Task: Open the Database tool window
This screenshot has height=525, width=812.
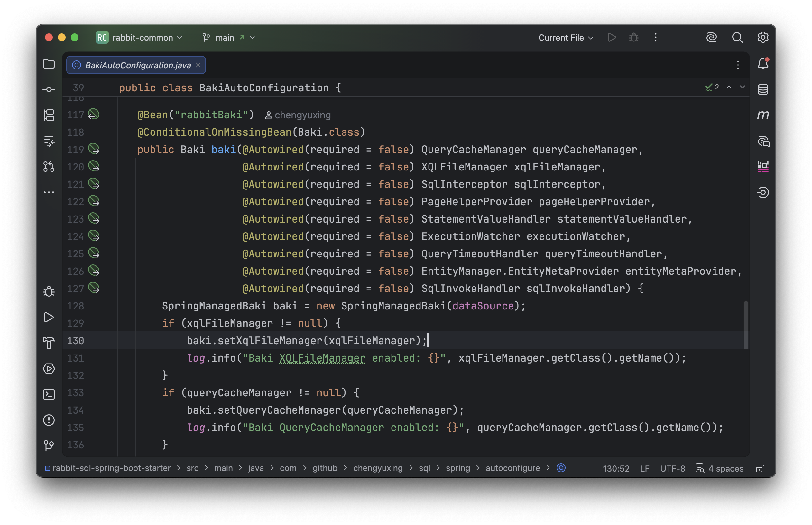Action: click(x=763, y=89)
